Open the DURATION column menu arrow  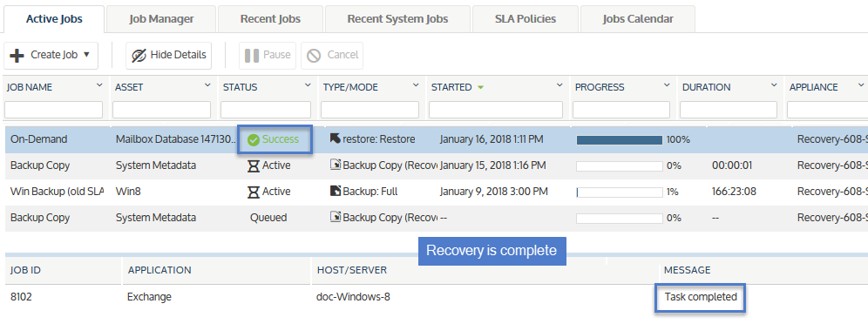(x=774, y=85)
